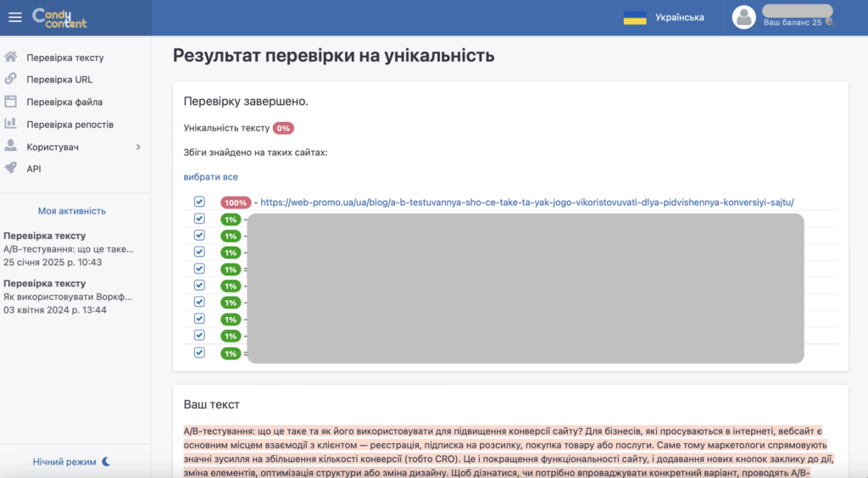Click the home icon beside Перевірка тексту
Screen dimensions: 868x478
(10, 57)
